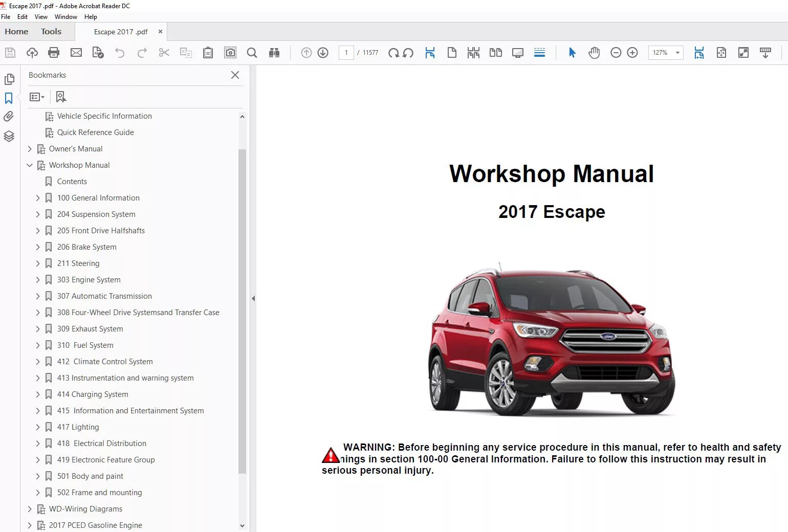The image size is (788, 532).
Task: Click the email envelope icon
Action: click(x=76, y=53)
